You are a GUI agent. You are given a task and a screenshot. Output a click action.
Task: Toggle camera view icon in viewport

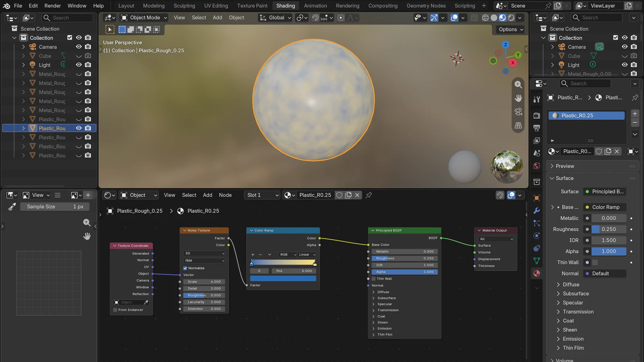point(518,112)
